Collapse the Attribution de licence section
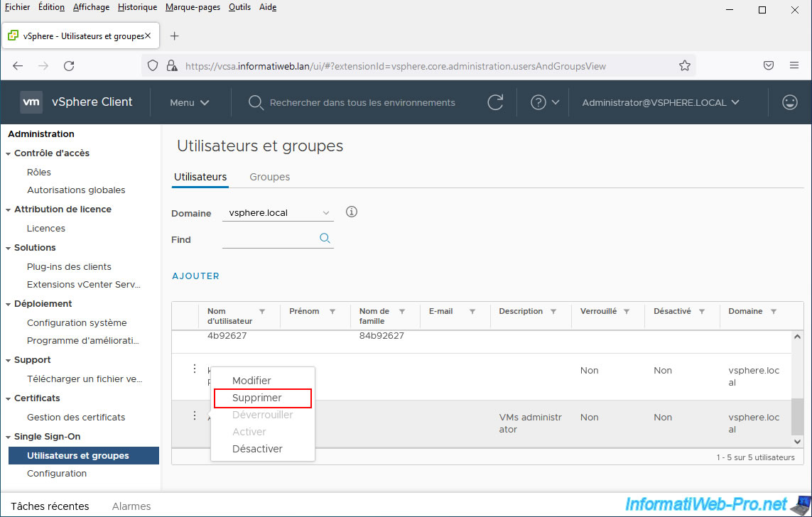The width and height of the screenshot is (812, 517). point(8,210)
